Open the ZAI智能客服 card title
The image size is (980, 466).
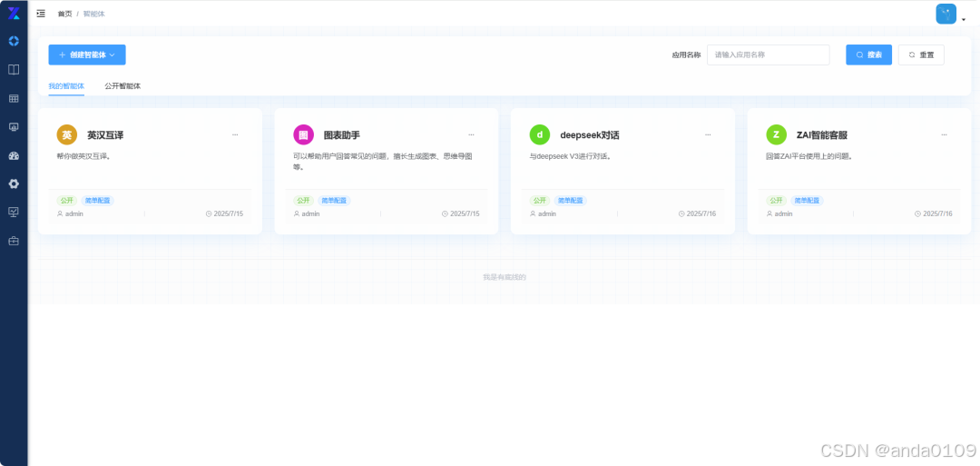(822, 135)
